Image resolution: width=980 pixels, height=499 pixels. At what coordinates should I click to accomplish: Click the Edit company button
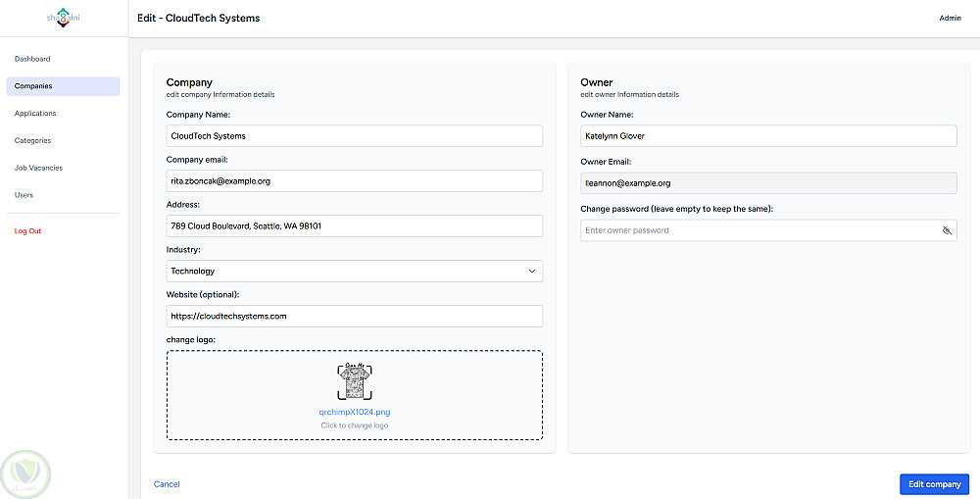pyautogui.click(x=934, y=484)
